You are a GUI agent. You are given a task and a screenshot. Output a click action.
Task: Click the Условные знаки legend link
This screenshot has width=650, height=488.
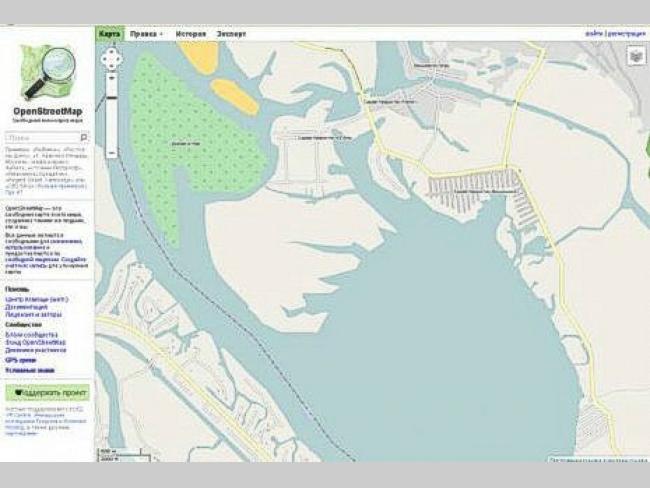[x=29, y=370]
